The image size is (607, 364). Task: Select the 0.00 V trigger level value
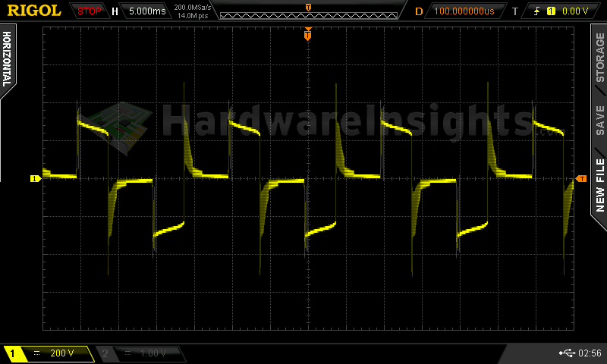[574, 11]
